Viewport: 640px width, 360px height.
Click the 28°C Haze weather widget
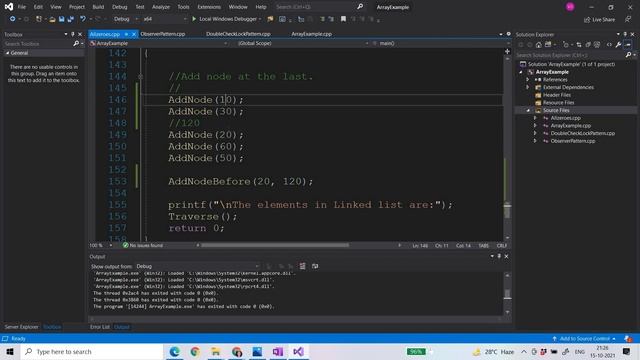[493, 351]
